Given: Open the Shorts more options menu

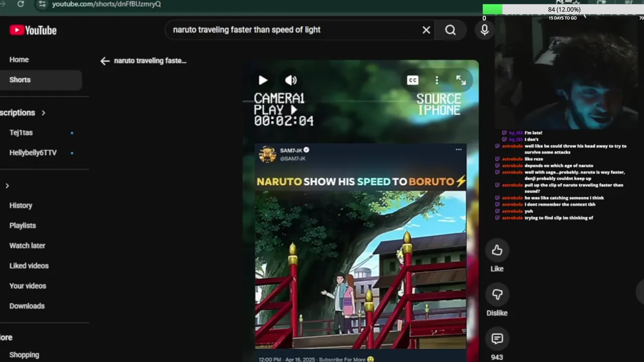Looking at the screenshot, I should (437, 80).
